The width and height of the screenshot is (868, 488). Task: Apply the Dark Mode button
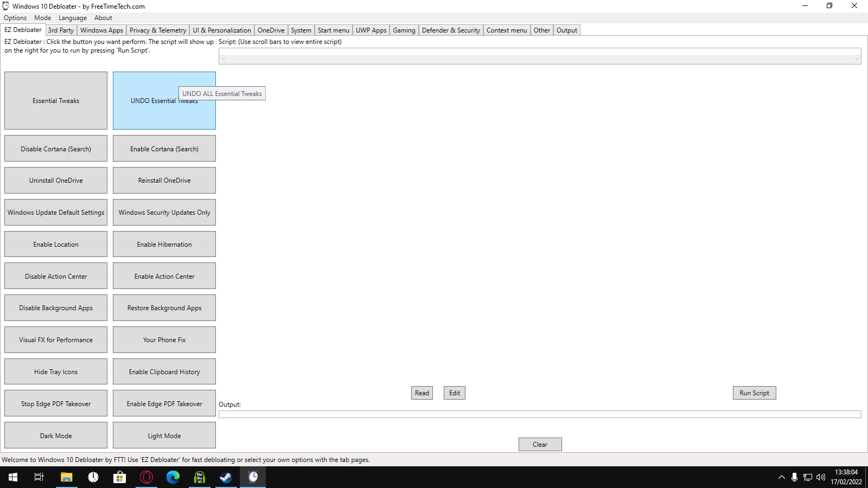(x=56, y=435)
